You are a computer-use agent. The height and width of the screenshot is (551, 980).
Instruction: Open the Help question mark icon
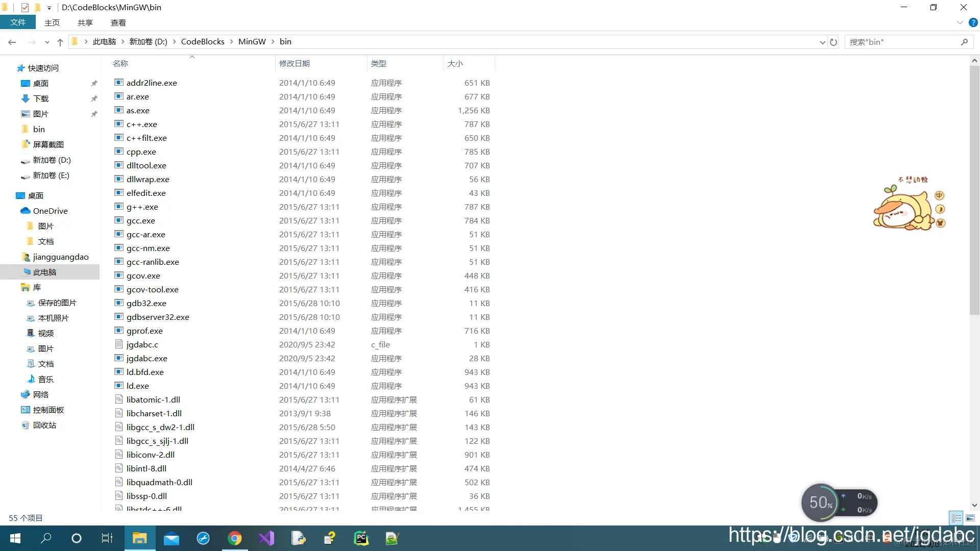point(973,22)
